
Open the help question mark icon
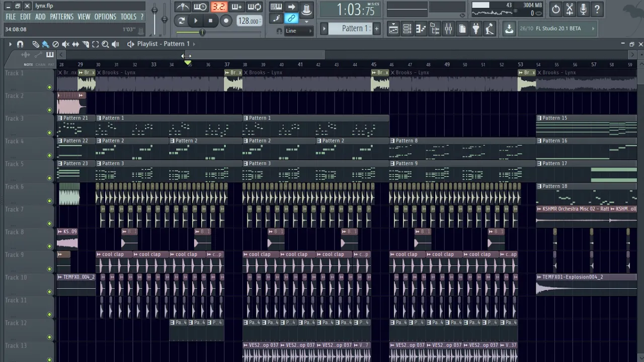[x=597, y=9]
